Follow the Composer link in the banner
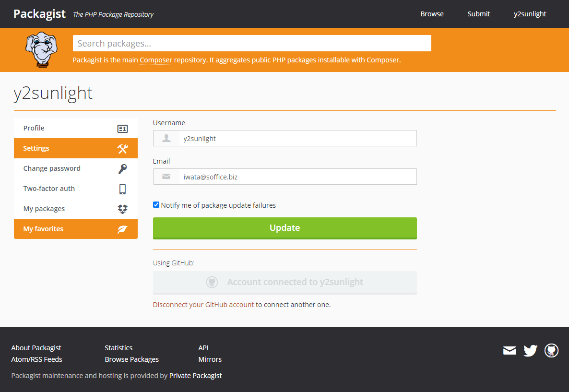Screen dimensions: 569x392 tap(156, 60)
